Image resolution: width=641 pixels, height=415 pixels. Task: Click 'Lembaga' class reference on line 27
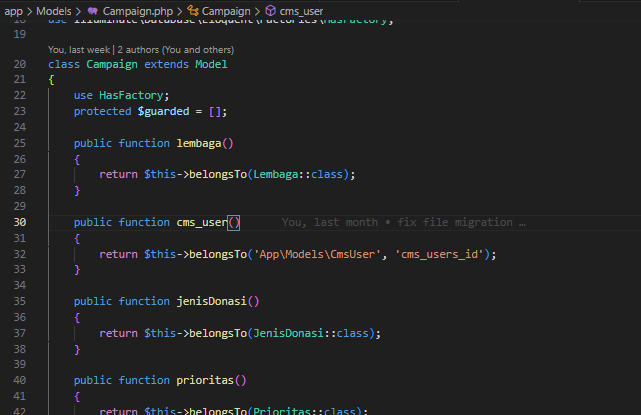(276, 174)
